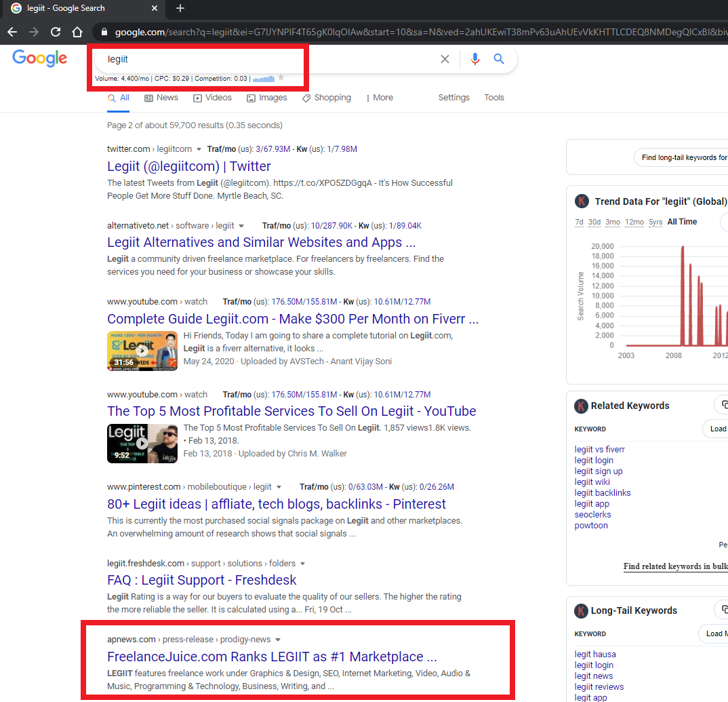This screenshot has height=702, width=728.
Task: Switch to the News tab
Action: (161, 98)
